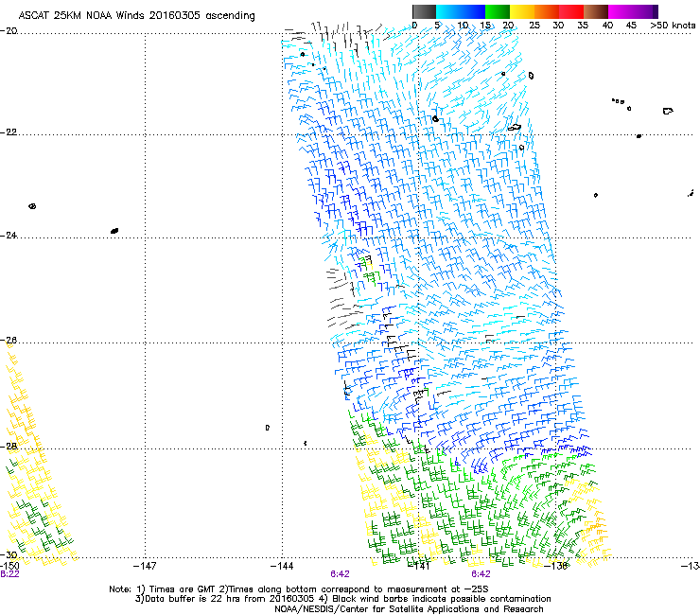The width and height of the screenshot is (700, 615).
Task: Select the green 15–20 knot color segment
Action: pyautogui.click(x=498, y=11)
